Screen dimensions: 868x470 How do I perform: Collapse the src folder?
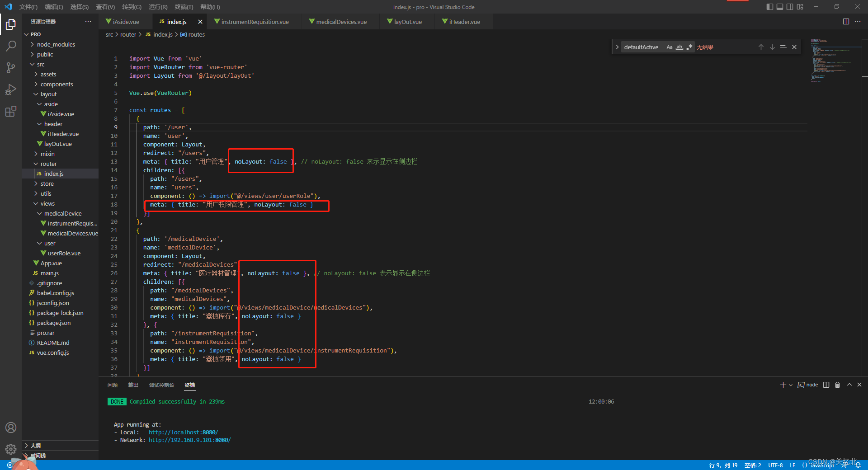[x=60, y=64]
